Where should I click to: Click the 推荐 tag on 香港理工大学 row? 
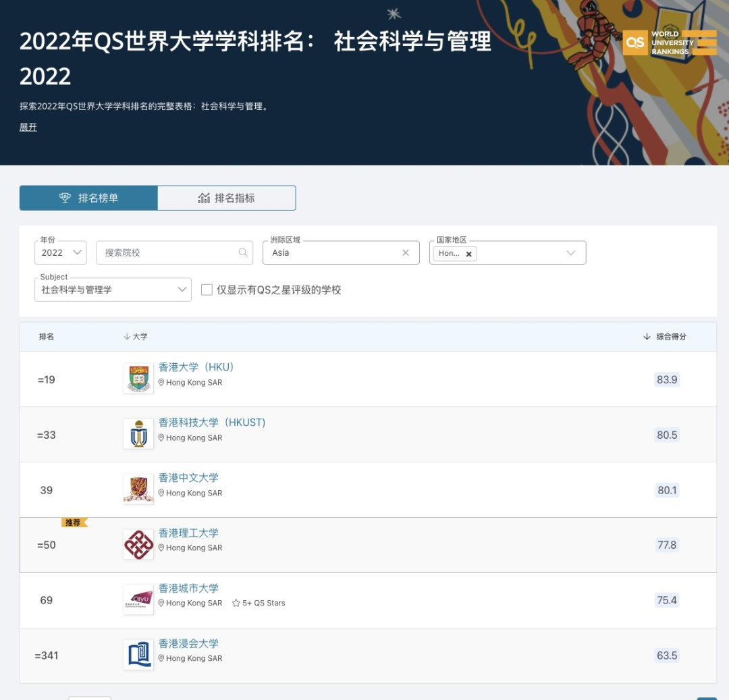click(x=74, y=522)
